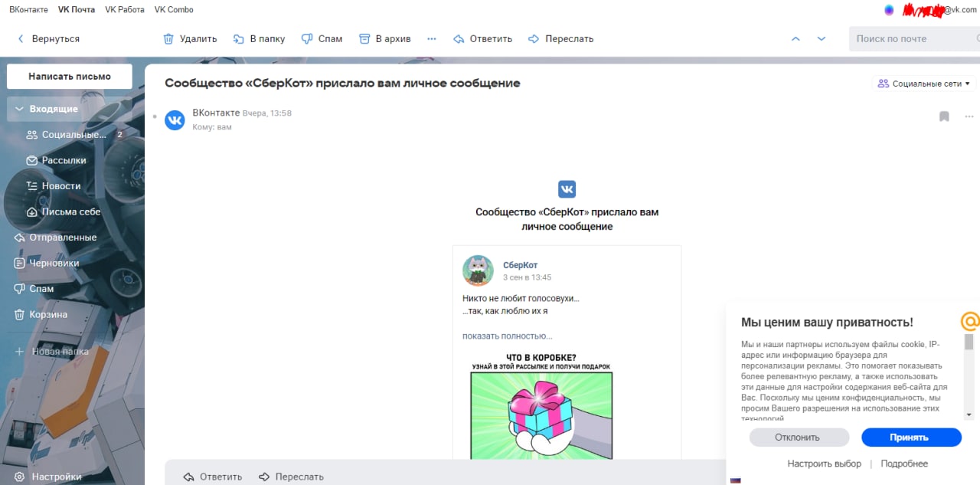Toggle the unread dot beside sender
The width and height of the screenshot is (980, 485).
pyautogui.click(x=155, y=116)
